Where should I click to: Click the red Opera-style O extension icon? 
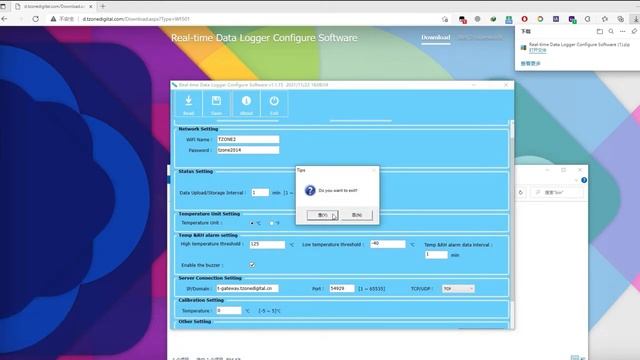tap(524, 19)
